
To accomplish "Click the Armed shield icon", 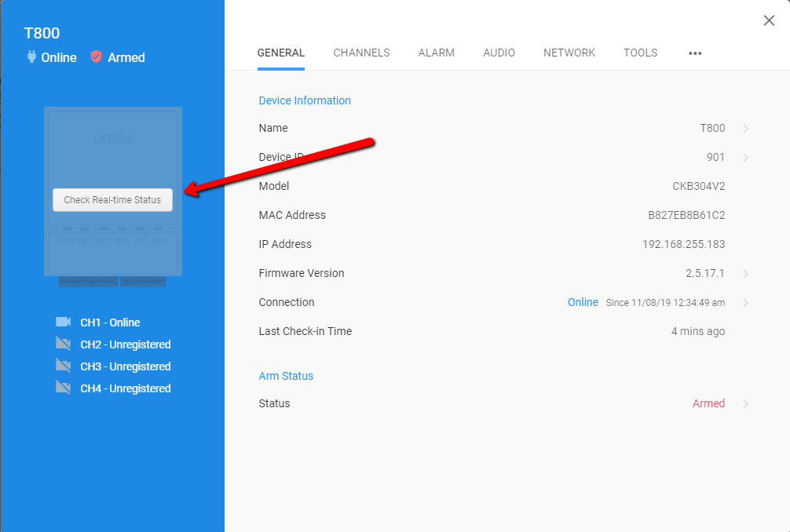I will [97, 56].
